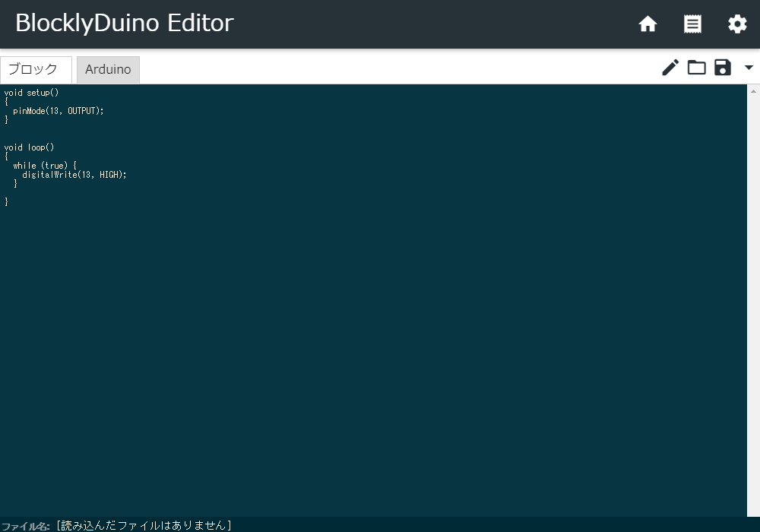The image size is (760, 532).
Task: Click the final closing brace of loop
Action: click(7, 202)
